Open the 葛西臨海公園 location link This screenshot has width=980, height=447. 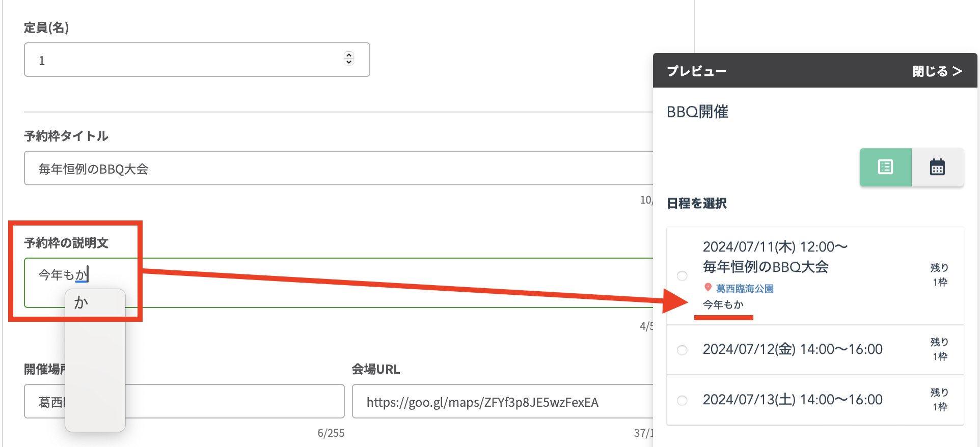(x=745, y=289)
